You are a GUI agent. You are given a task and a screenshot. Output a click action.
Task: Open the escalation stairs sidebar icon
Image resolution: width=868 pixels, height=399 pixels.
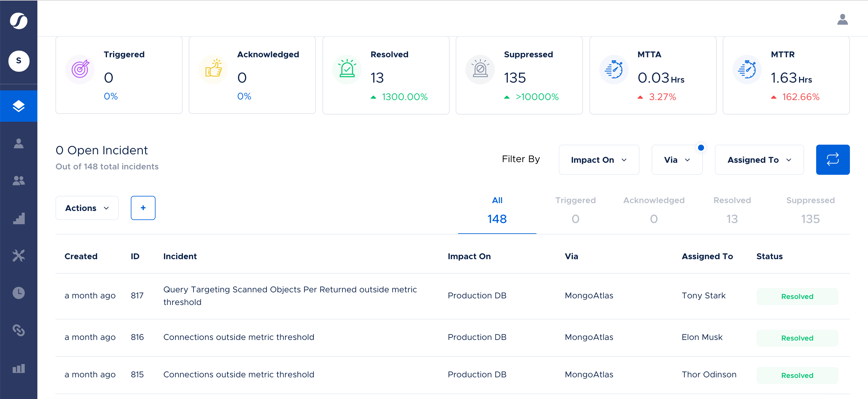[x=18, y=218]
